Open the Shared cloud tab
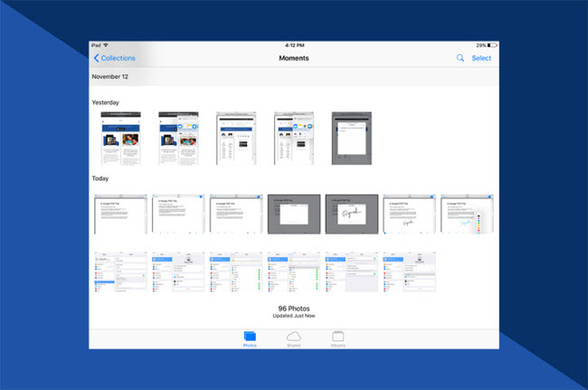Screen dimensions: 588x390 tap(294, 338)
